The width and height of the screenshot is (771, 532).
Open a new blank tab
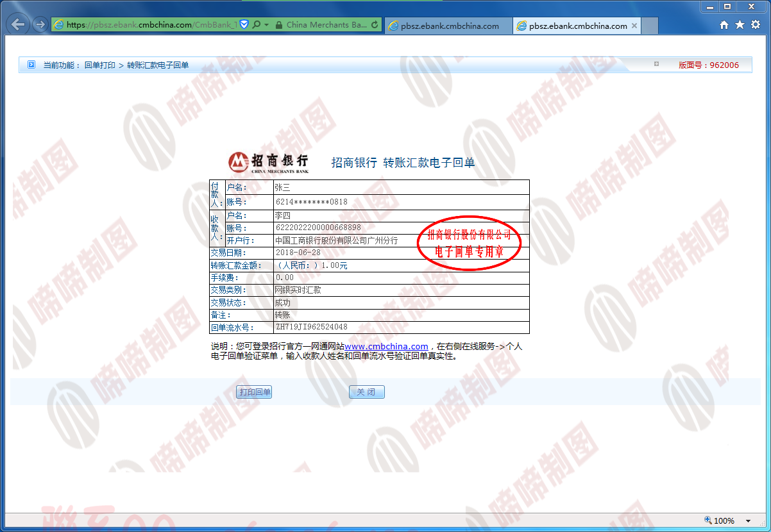click(650, 26)
